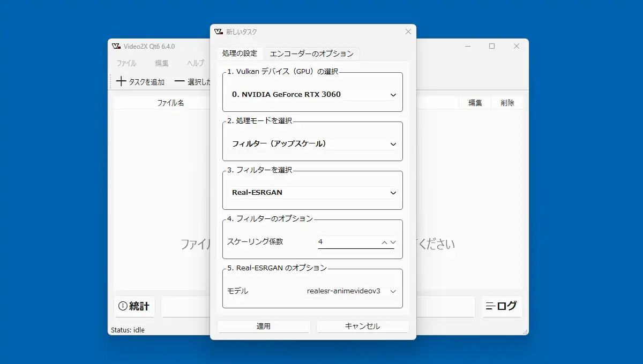Click the 編集 column header in the task table
Screen dimensions: 643x364
(x=475, y=103)
